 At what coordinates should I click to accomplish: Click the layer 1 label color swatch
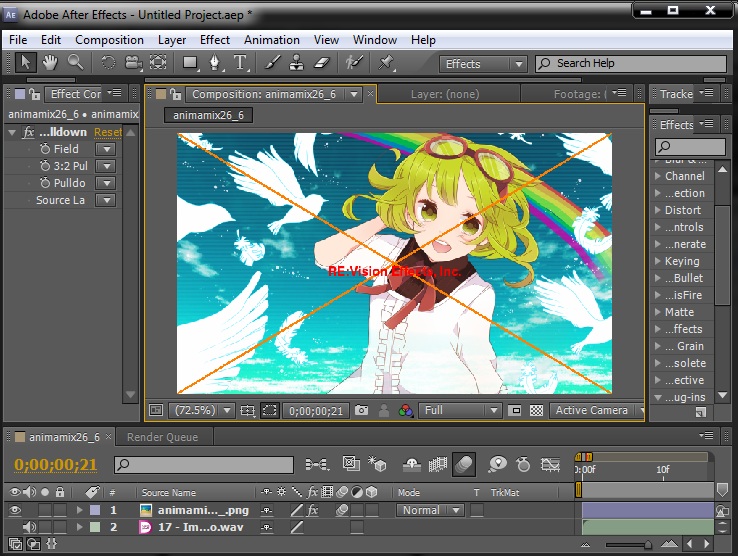click(x=95, y=510)
